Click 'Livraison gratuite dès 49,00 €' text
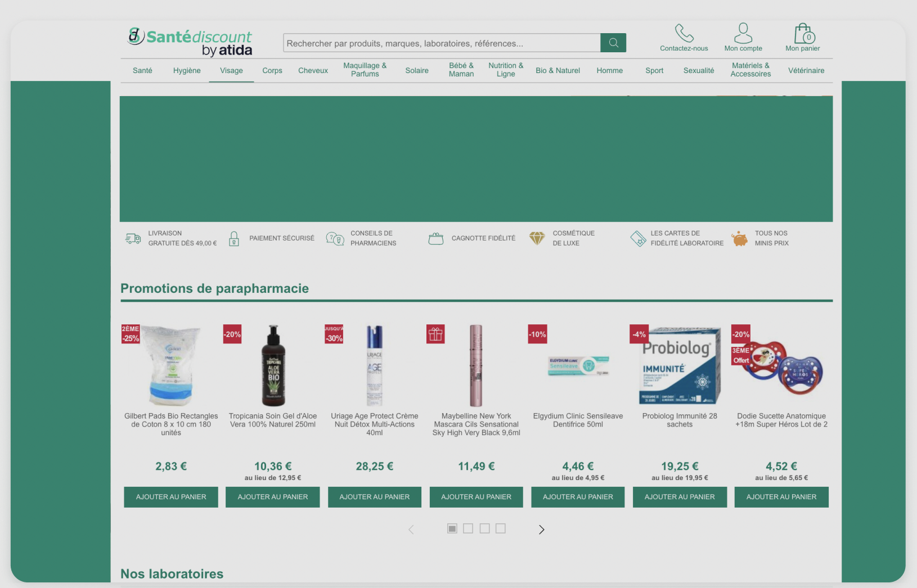This screenshot has height=588, width=917. (182, 238)
